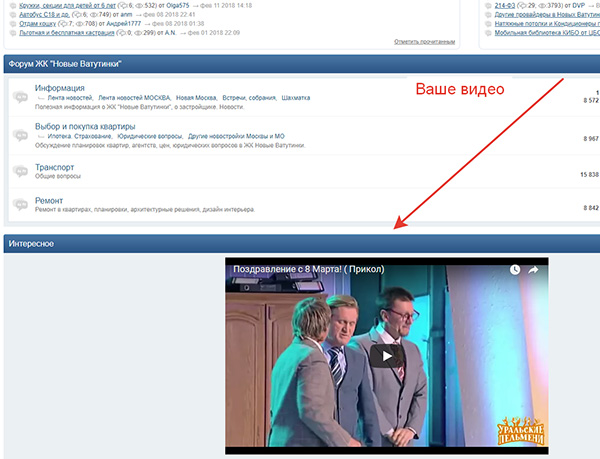Open Другие новостройки Москвы и МО subforum
Screen dimensions: 600x459
(236, 136)
